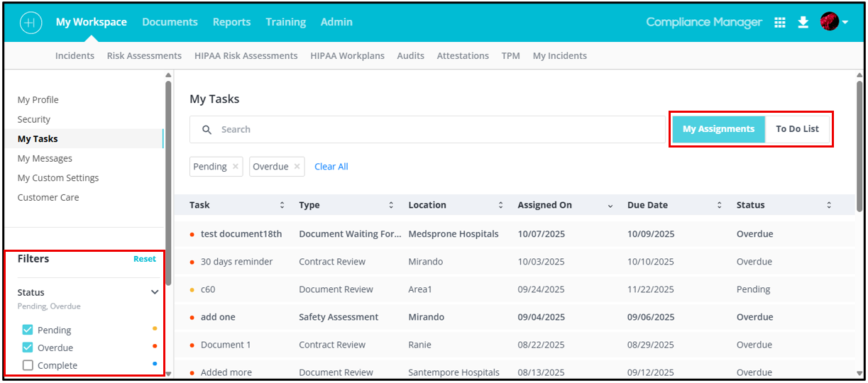
Task: Uncheck the Overdue status checkbox
Action: [x=28, y=348]
